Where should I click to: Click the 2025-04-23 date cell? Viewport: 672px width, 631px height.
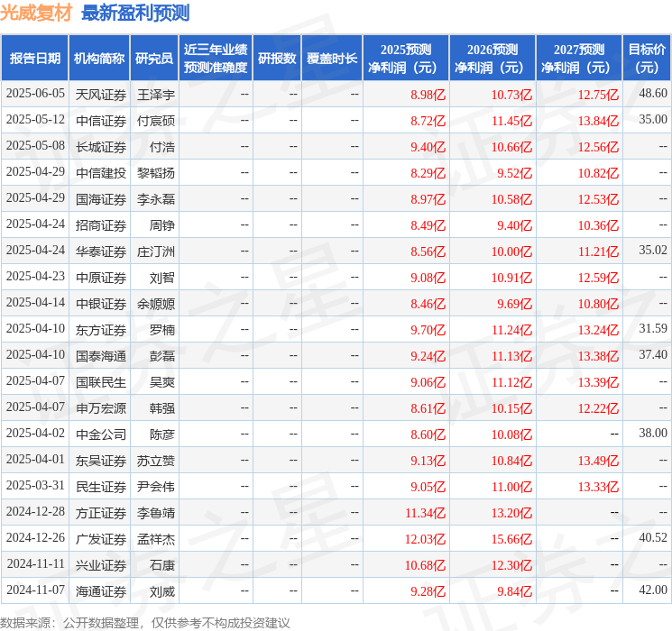point(35,277)
